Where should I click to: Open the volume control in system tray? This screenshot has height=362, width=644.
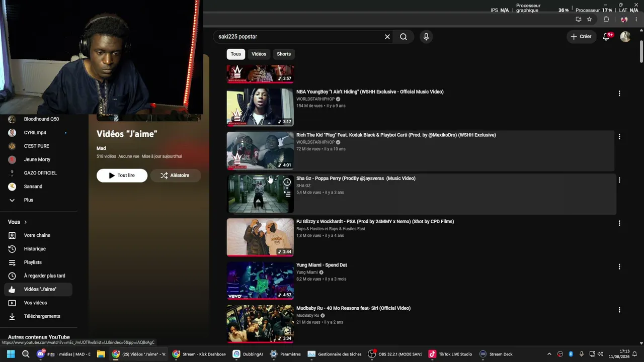pos(600,354)
